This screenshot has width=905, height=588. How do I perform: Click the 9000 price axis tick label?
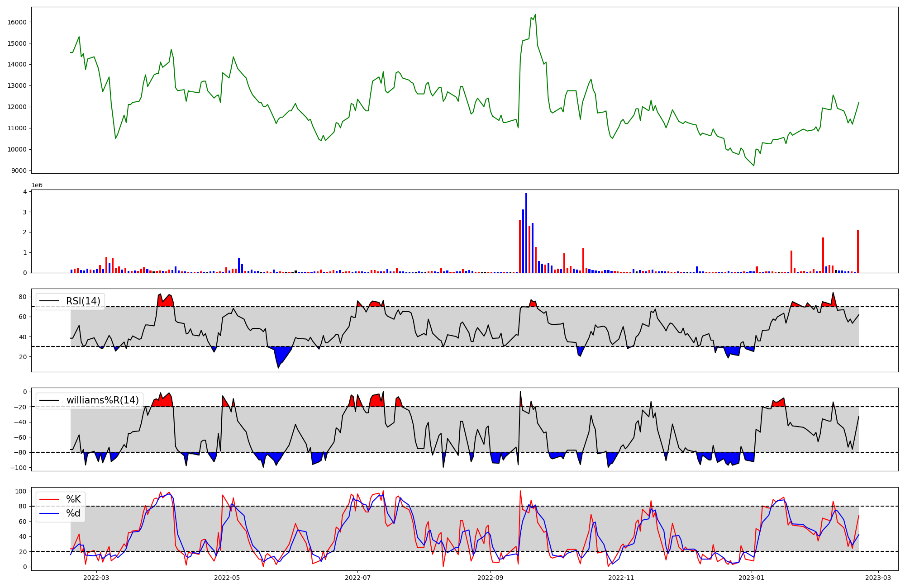pos(19,171)
